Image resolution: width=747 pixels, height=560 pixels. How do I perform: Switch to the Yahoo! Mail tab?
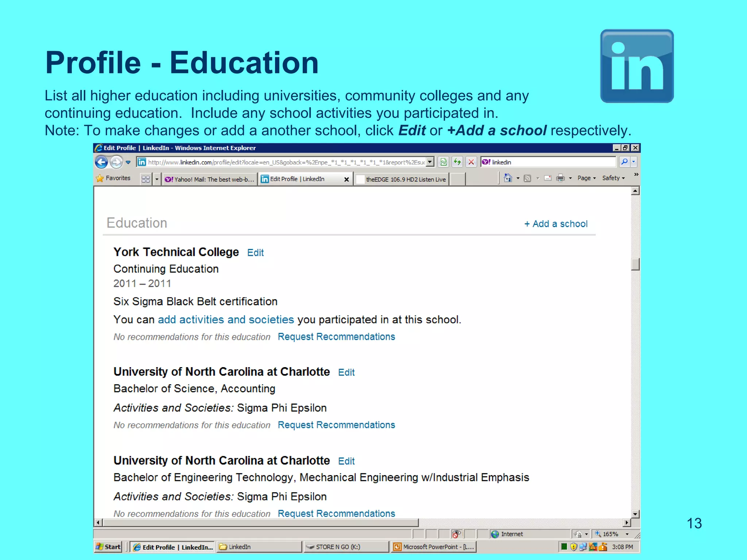[x=209, y=179]
